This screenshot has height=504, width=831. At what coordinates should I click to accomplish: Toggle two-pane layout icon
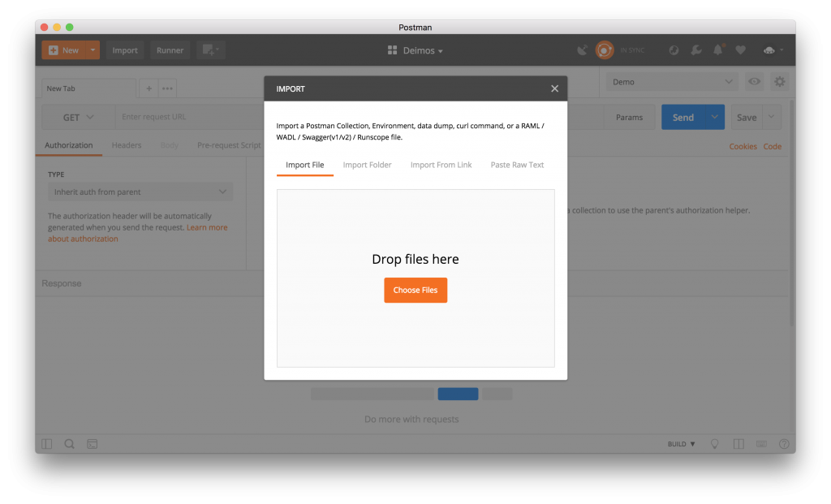coord(738,444)
